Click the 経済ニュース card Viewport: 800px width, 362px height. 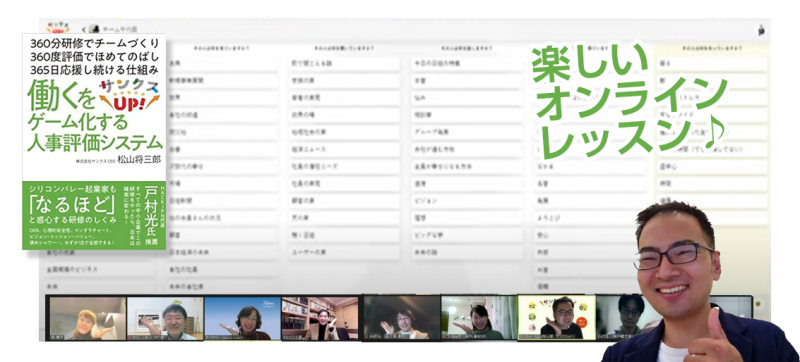click(x=344, y=149)
